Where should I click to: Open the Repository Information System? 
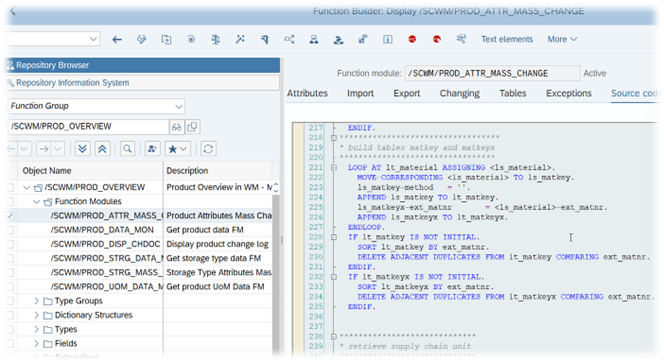[x=143, y=83]
